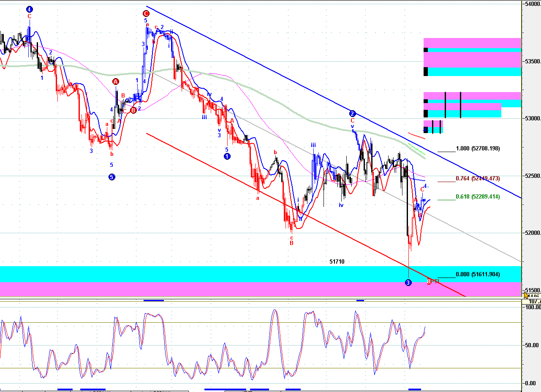Select the blue circled wave 4 marker
The image size is (541, 392).
[29, 9]
